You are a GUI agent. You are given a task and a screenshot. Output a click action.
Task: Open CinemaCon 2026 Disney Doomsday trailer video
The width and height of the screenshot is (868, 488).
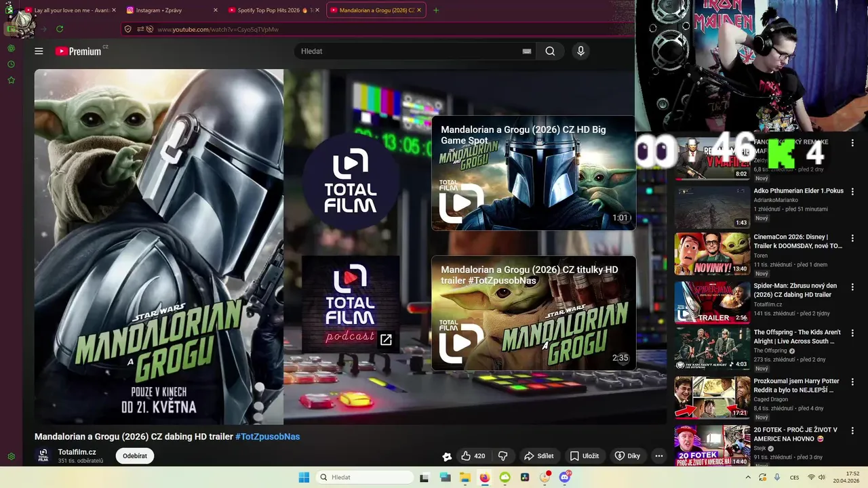(798, 241)
